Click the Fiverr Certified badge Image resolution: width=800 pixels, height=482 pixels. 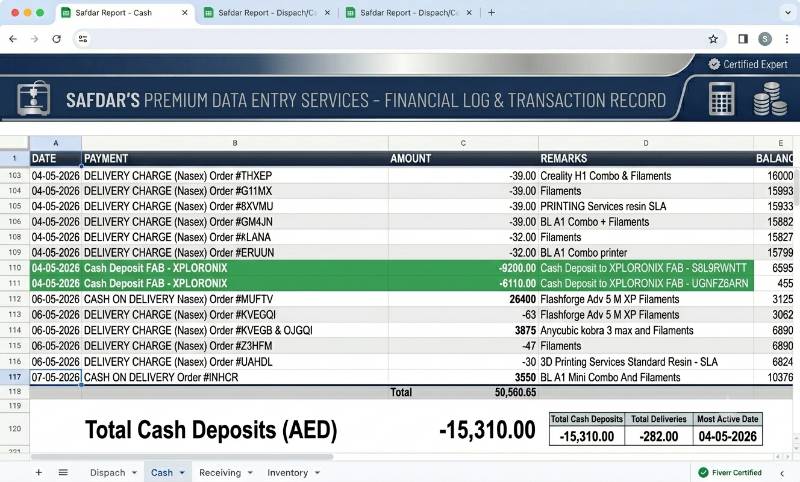pos(730,472)
